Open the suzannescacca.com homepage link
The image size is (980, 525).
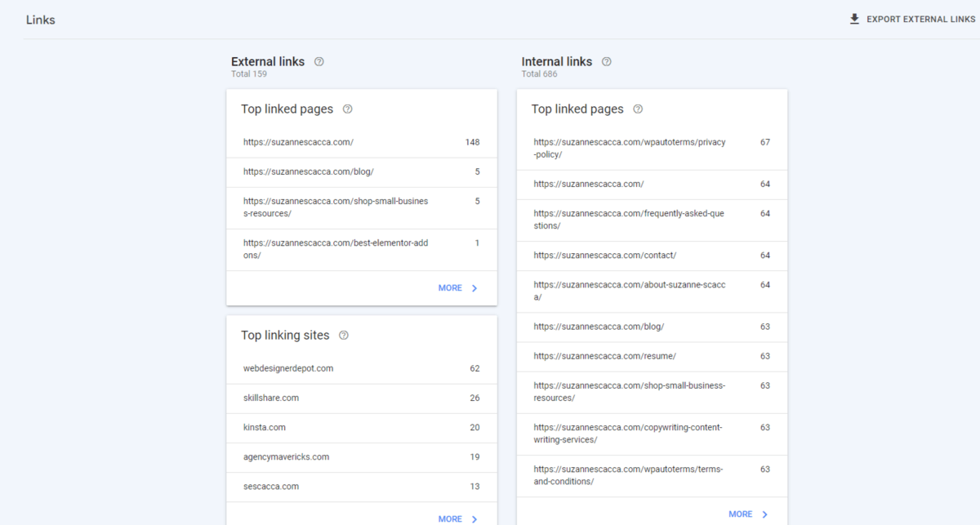point(298,141)
